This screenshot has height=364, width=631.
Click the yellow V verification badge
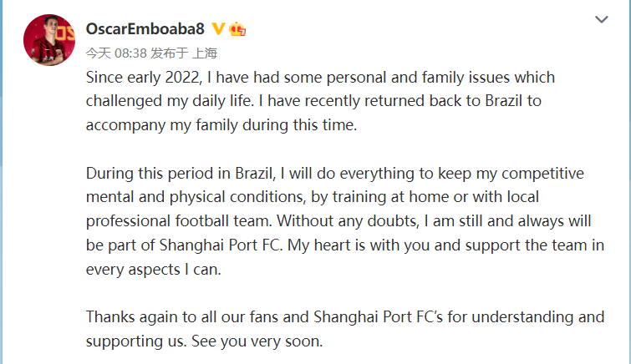point(218,29)
